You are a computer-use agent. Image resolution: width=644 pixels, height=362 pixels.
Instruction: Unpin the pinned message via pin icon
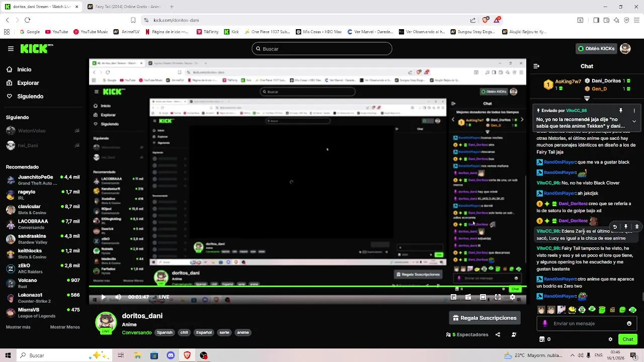click(621, 111)
